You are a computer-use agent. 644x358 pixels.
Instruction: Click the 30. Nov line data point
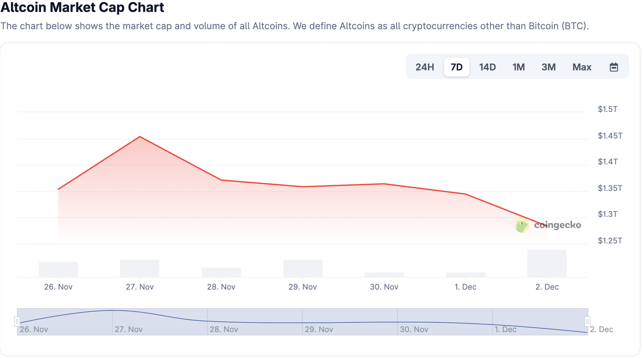[384, 184]
